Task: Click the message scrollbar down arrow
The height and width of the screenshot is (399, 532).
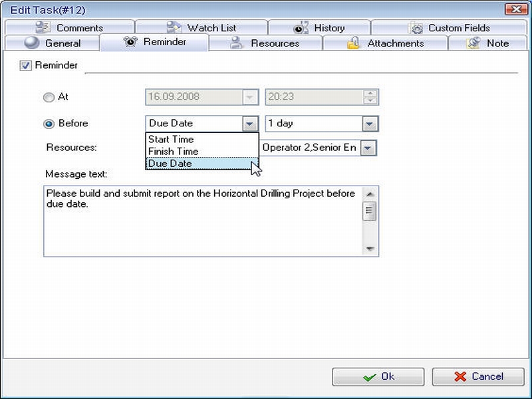Action: click(x=370, y=249)
